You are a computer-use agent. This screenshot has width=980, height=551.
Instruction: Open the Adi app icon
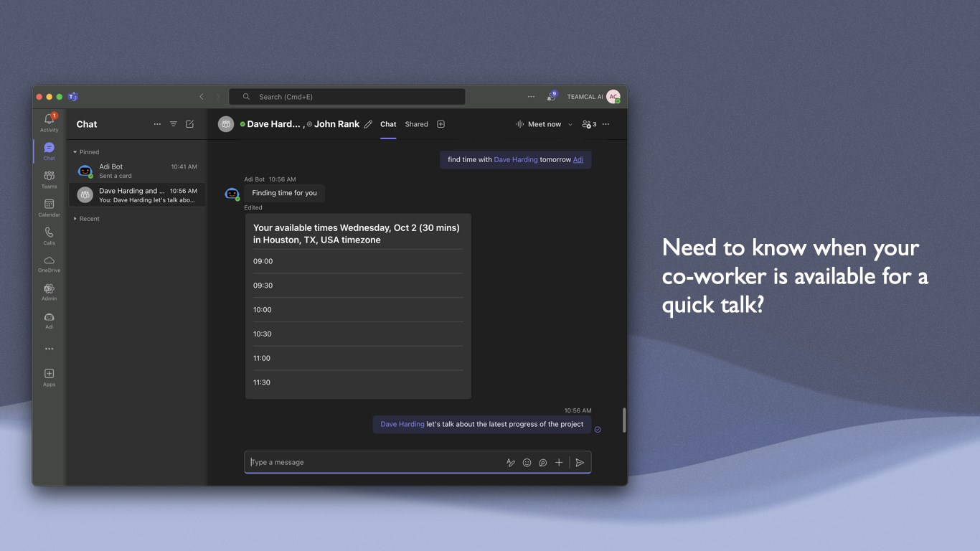[x=49, y=321]
